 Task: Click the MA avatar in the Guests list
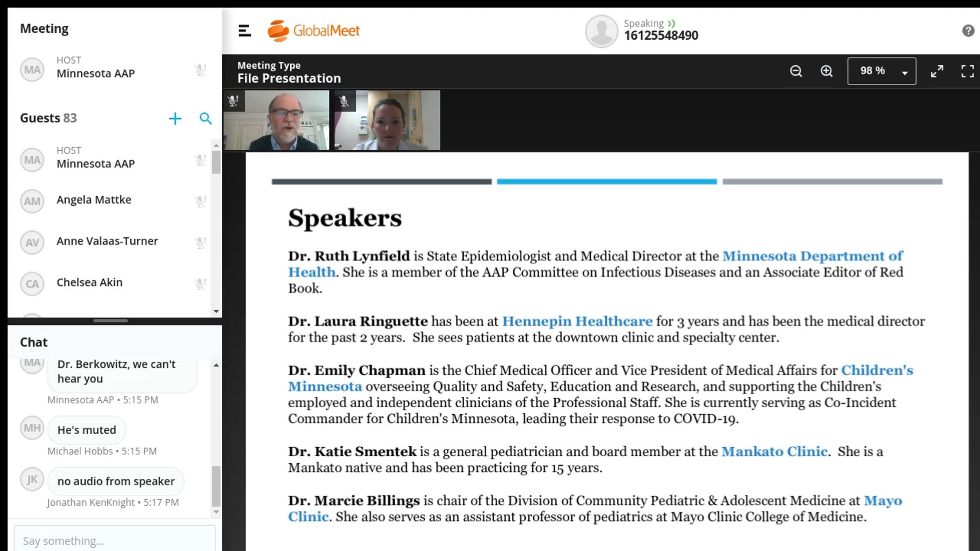pos(32,160)
